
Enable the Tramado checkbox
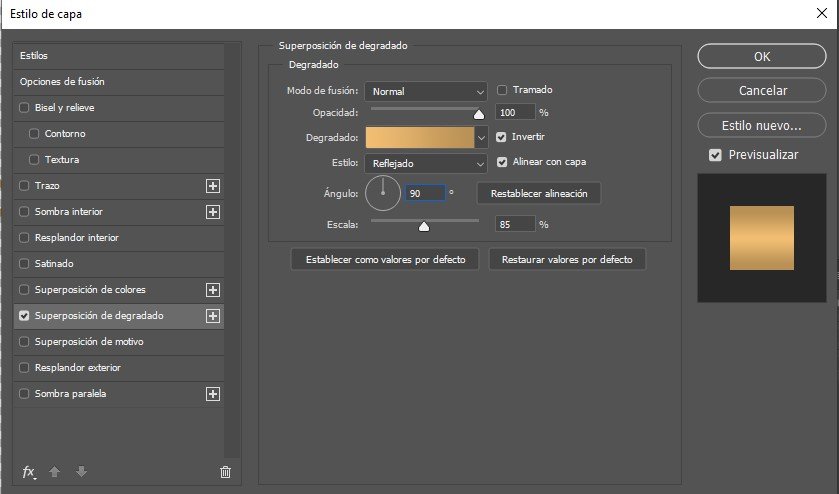coord(503,90)
